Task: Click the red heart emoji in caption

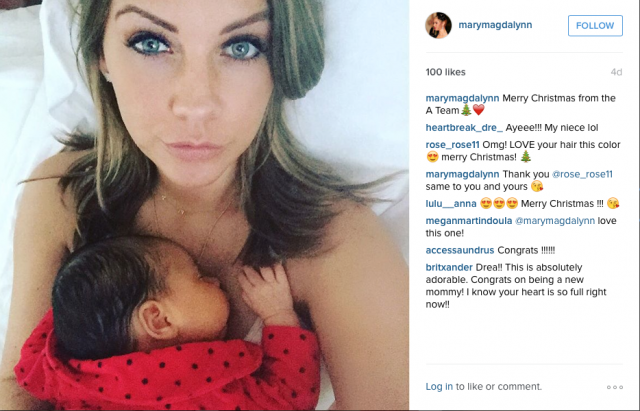Action: (478, 110)
